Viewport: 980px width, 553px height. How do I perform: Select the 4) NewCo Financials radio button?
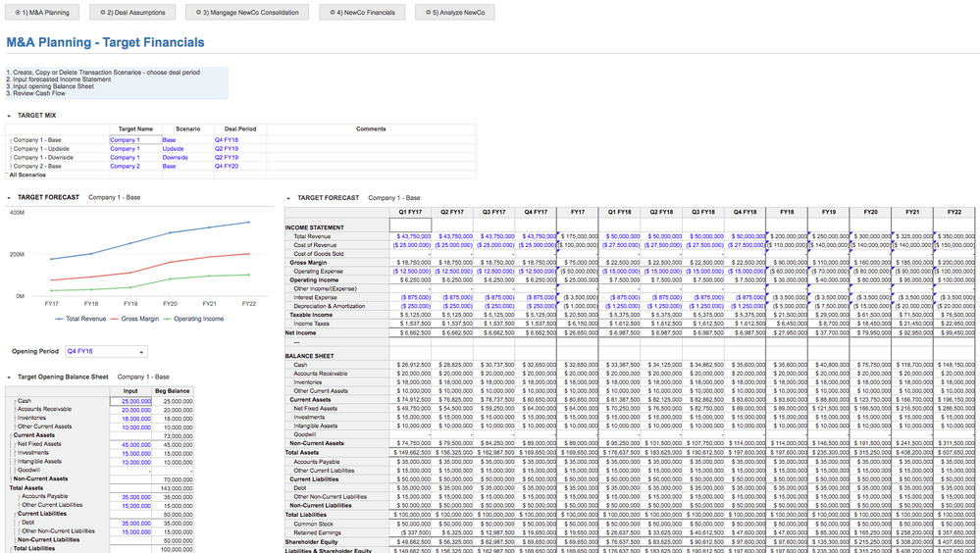pyautogui.click(x=364, y=13)
